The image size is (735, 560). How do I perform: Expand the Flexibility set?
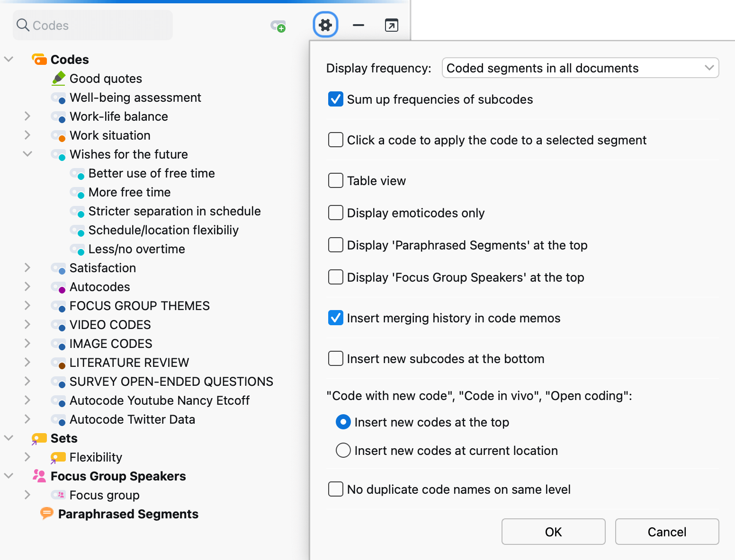27,457
